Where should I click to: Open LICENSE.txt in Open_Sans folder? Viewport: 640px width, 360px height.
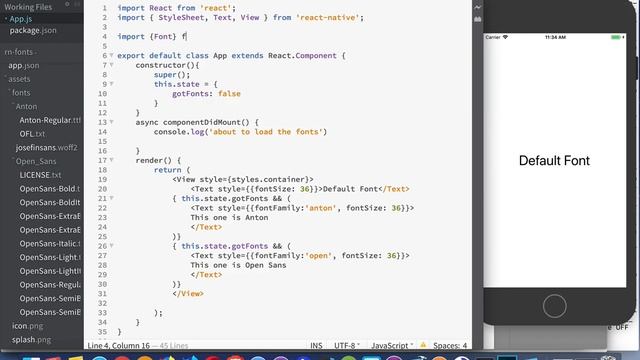tap(40, 175)
